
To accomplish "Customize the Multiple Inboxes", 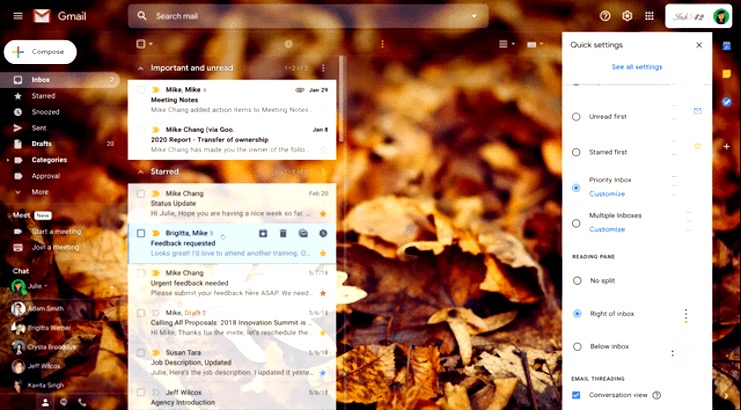I will 607,230.
